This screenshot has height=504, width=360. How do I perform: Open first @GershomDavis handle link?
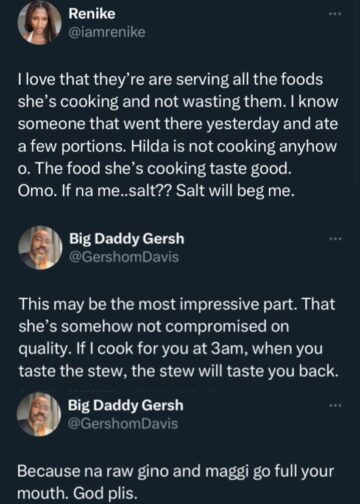coord(124,257)
